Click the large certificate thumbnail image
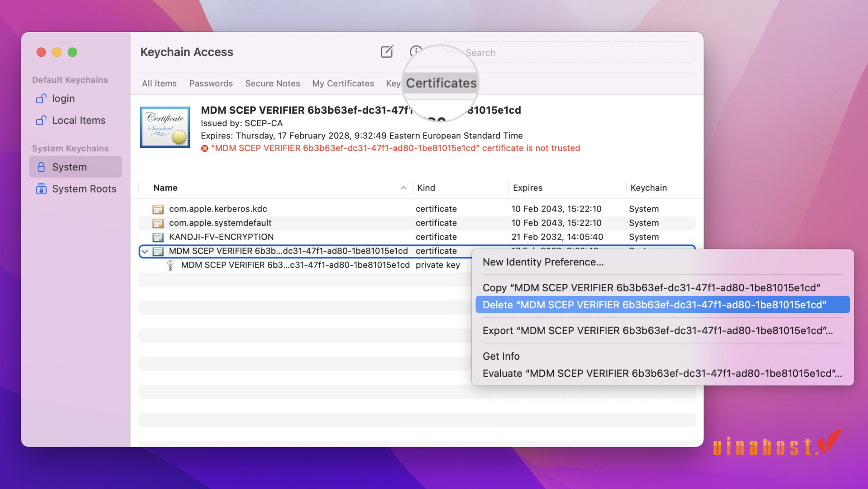868x489 pixels. click(165, 127)
